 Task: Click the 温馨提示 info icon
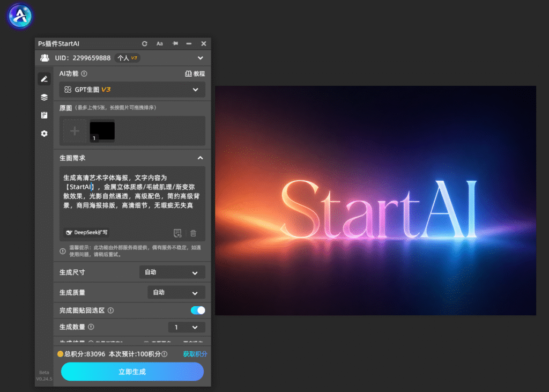[x=63, y=251]
